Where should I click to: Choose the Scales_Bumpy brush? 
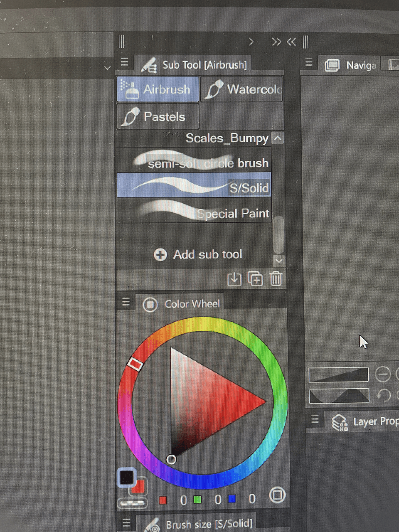click(194, 138)
